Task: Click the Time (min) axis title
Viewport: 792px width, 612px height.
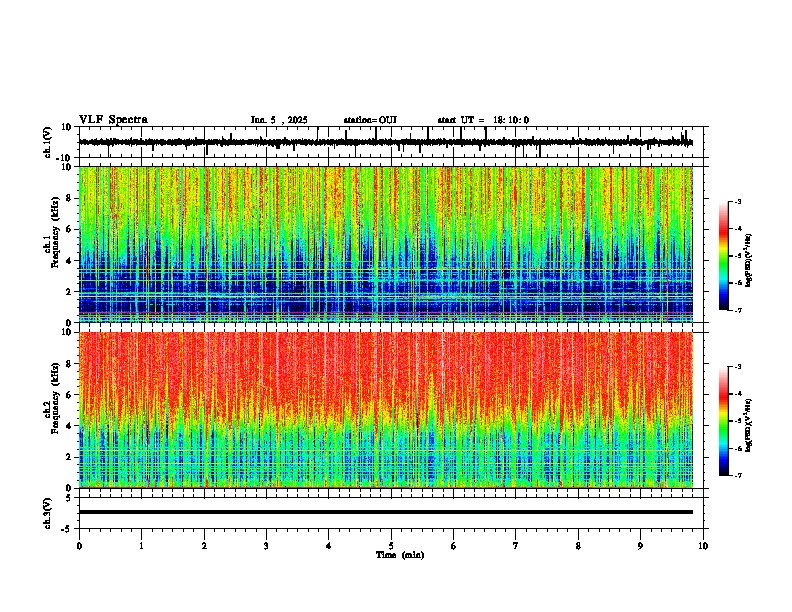Action: click(400, 555)
